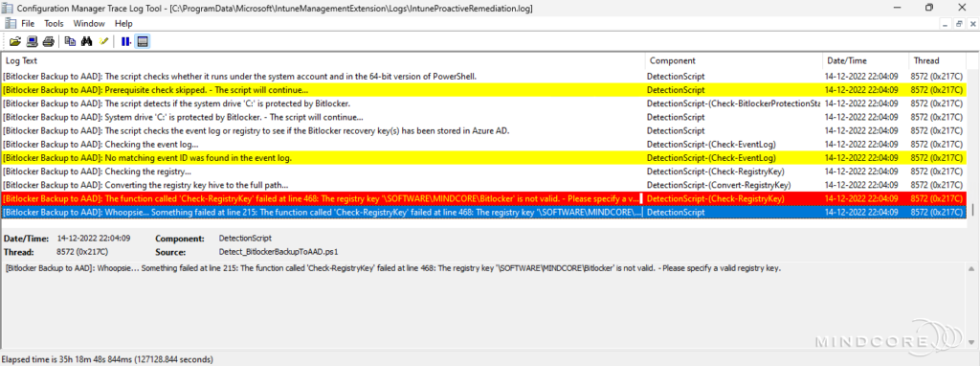
Task: Click the Copy to clipboard icon
Action: 70,42
